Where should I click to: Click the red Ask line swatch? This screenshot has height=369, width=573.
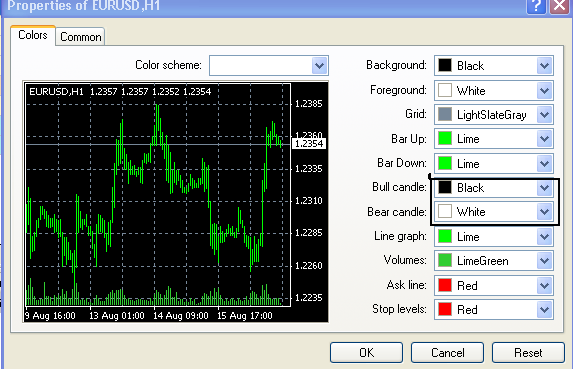(445, 285)
